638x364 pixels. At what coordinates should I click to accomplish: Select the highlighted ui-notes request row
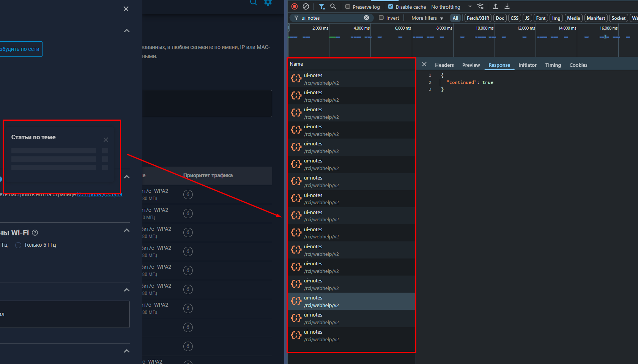tap(351, 301)
